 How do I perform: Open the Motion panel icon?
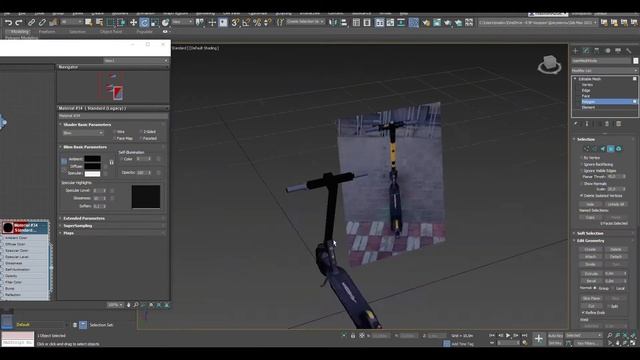608,51
